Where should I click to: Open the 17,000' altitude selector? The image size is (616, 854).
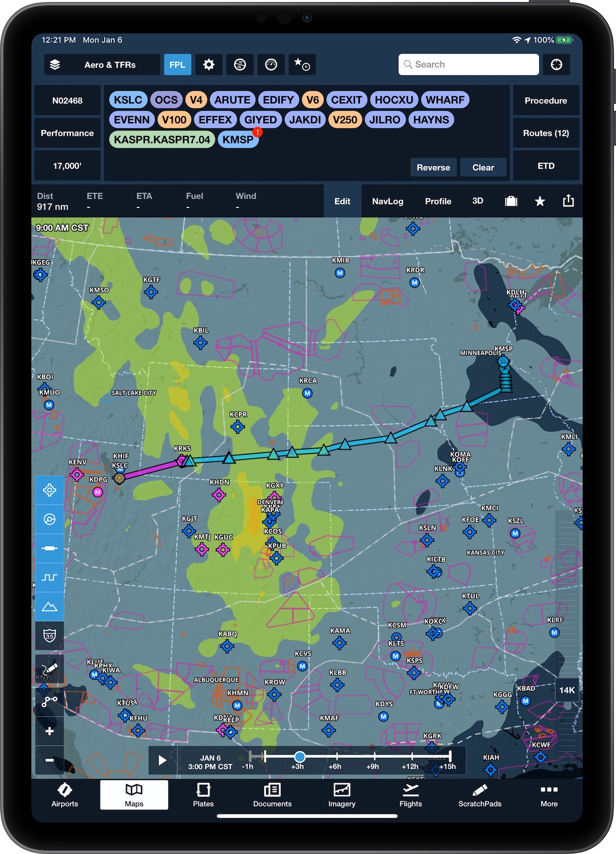(67, 166)
